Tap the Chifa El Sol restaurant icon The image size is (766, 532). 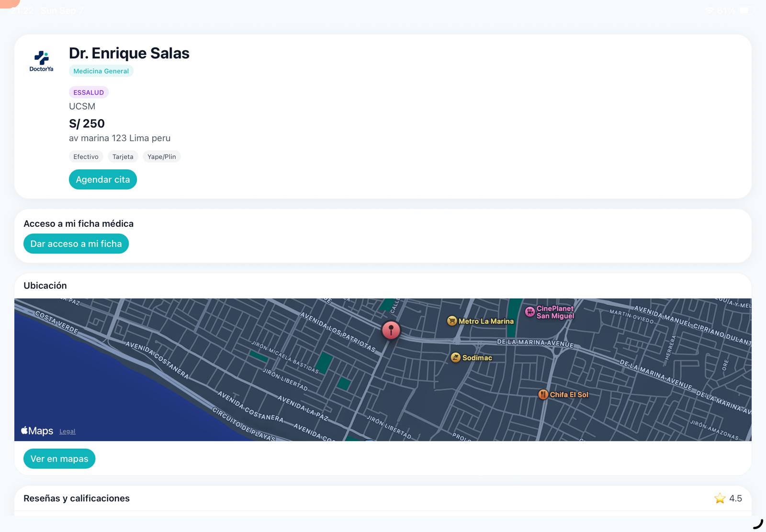tap(543, 395)
